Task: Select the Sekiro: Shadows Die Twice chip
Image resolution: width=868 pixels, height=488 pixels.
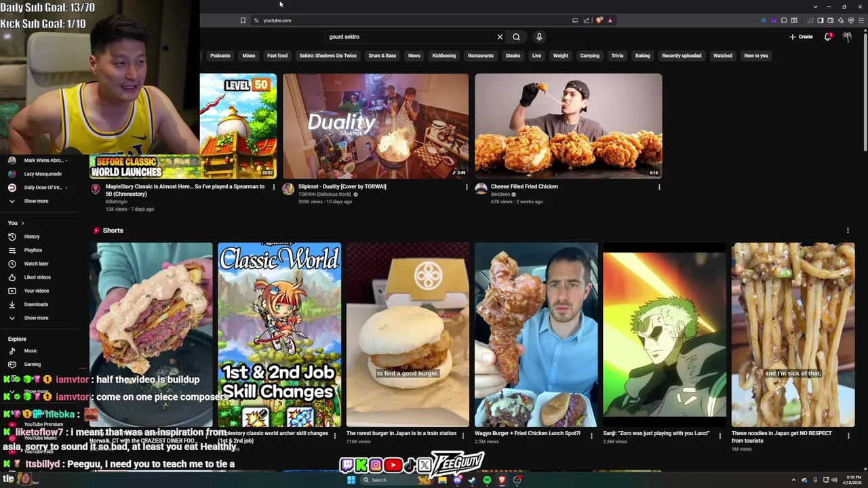Action: tap(328, 56)
